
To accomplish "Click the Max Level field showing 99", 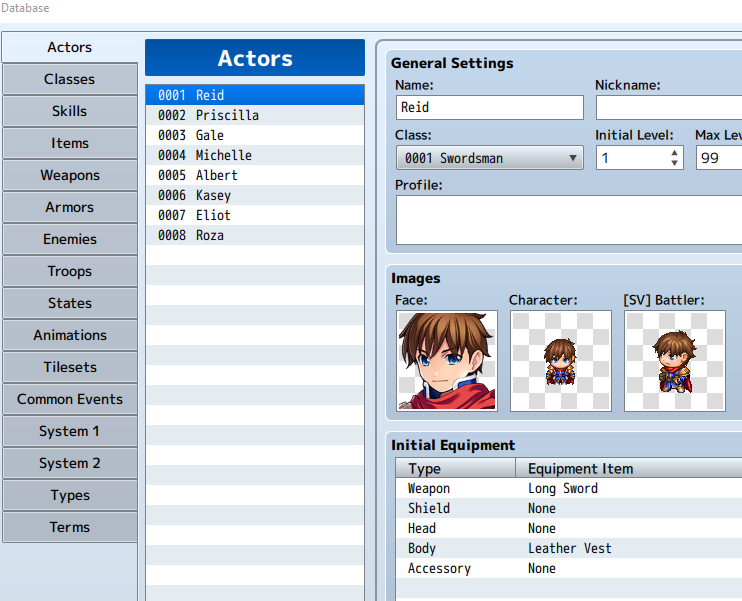I will tap(719, 158).
